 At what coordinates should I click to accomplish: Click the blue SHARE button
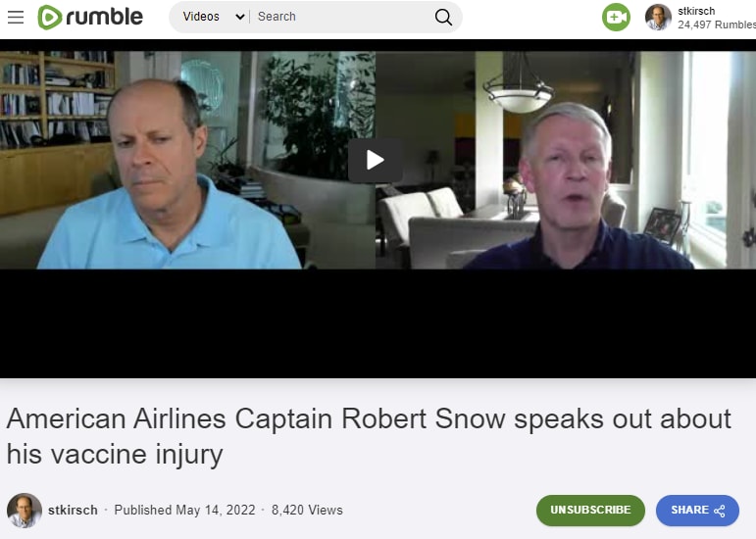coord(697,511)
